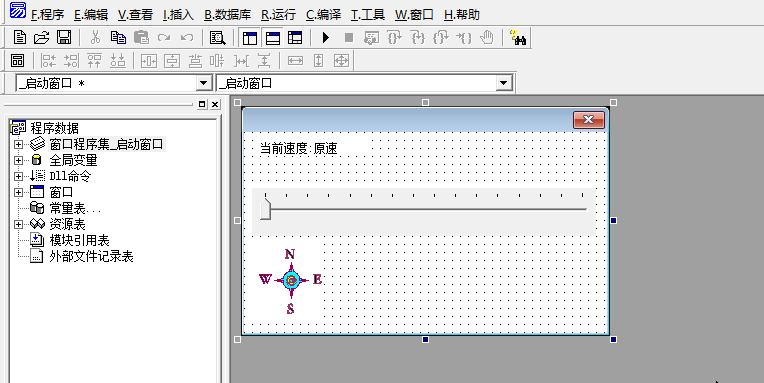Make components the same height
764x383 pixels.
318,60
